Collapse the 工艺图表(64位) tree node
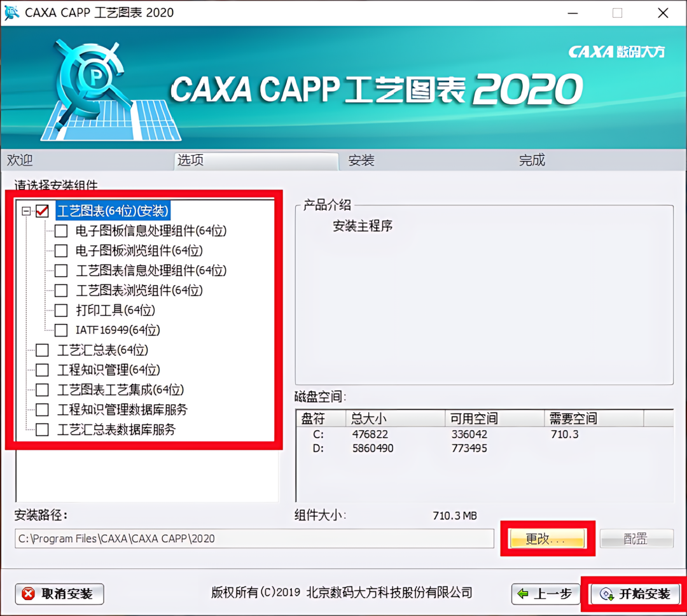 pyautogui.click(x=26, y=211)
